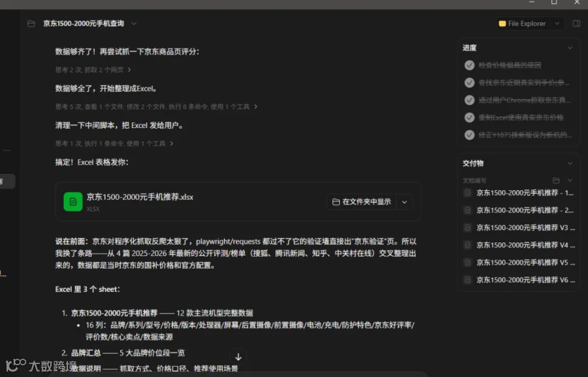Viewport: 588px width, 377px height.
Task: Click the scroll-to-bottom arrow button
Action: click(x=238, y=357)
